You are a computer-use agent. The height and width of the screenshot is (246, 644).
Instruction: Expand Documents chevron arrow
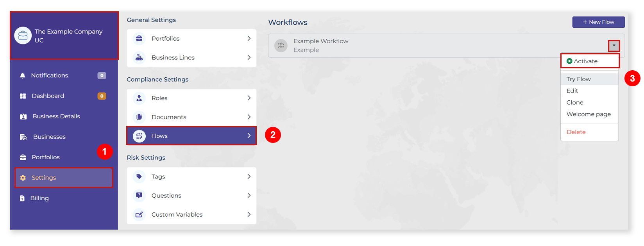[249, 117]
